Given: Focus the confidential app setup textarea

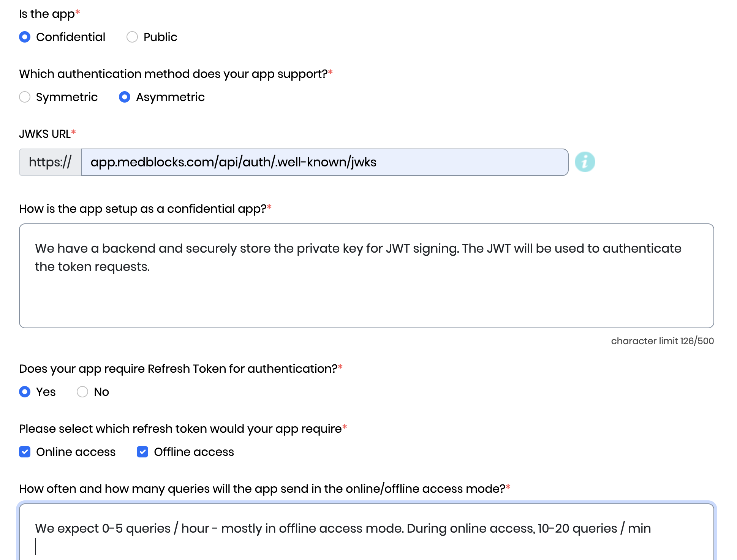Looking at the screenshot, I should (x=367, y=276).
